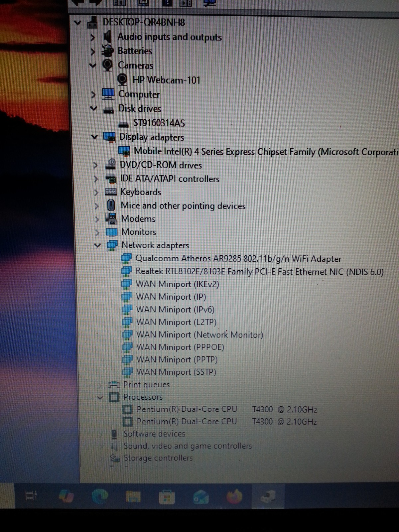Click the IDE ATA/ATAPI controllers icon

coord(110,179)
